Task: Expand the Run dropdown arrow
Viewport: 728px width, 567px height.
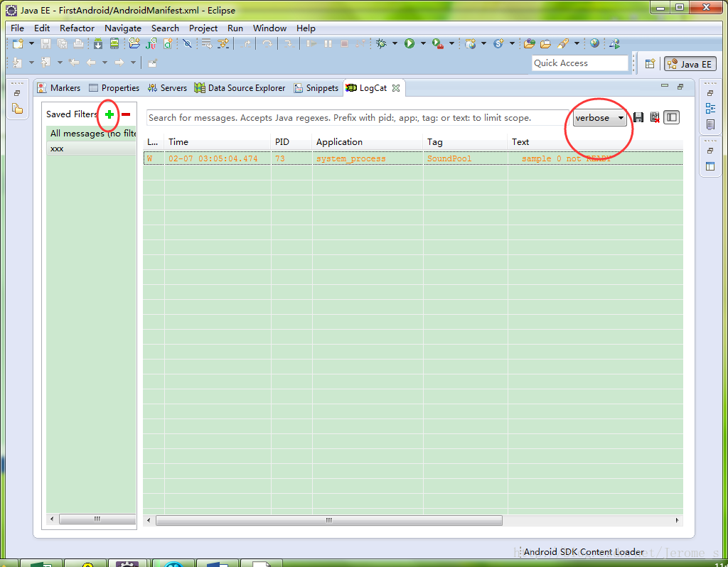Action: click(x=423, y=43)
